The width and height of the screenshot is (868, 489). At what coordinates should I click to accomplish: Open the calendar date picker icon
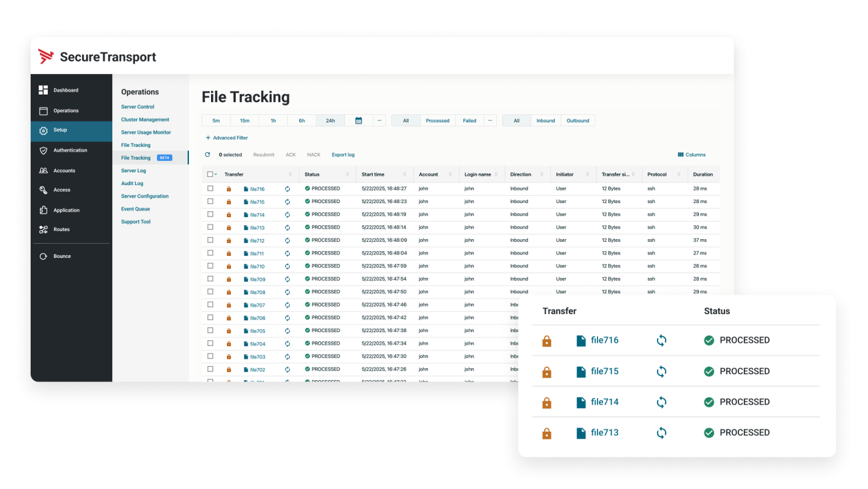pos(359,121)
